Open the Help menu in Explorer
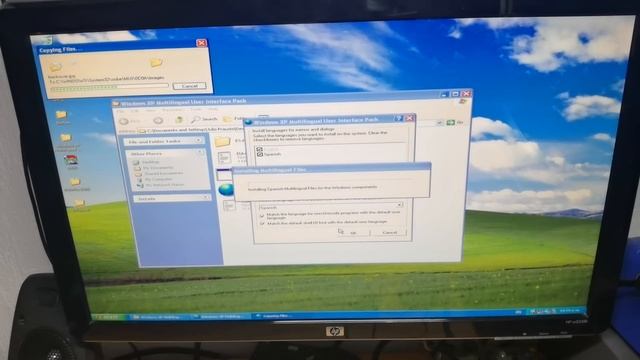This screenshot has width=640, height=360. [x=213, y=109]
